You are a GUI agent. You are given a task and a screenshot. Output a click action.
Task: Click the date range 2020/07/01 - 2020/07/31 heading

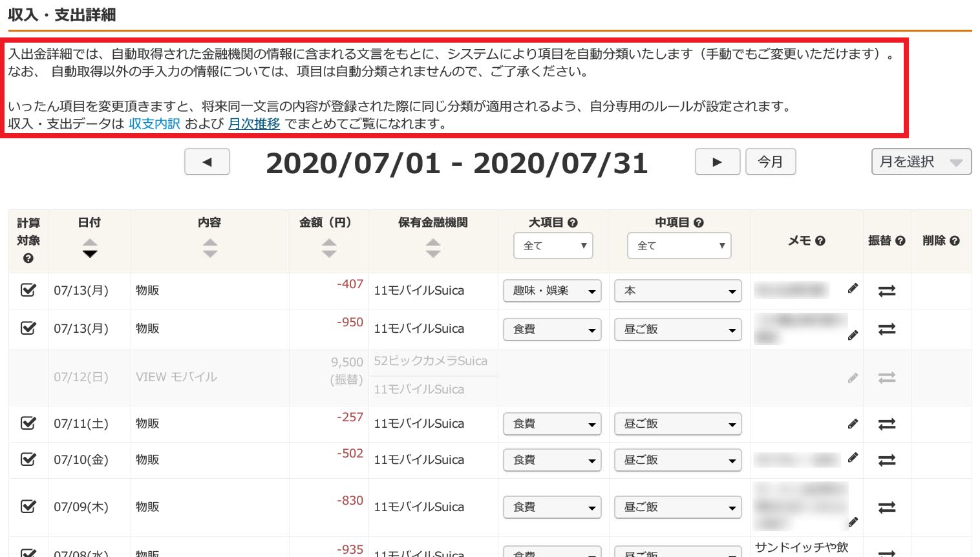(x=456, y=163)
